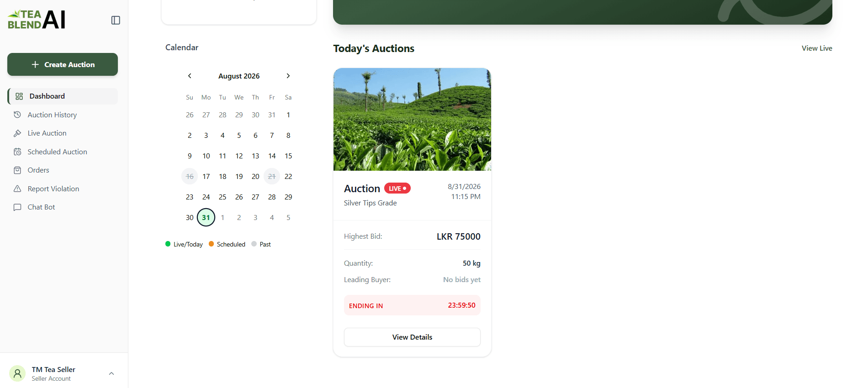
Task: Click the Create Auction button
Action: pos(63,64)
